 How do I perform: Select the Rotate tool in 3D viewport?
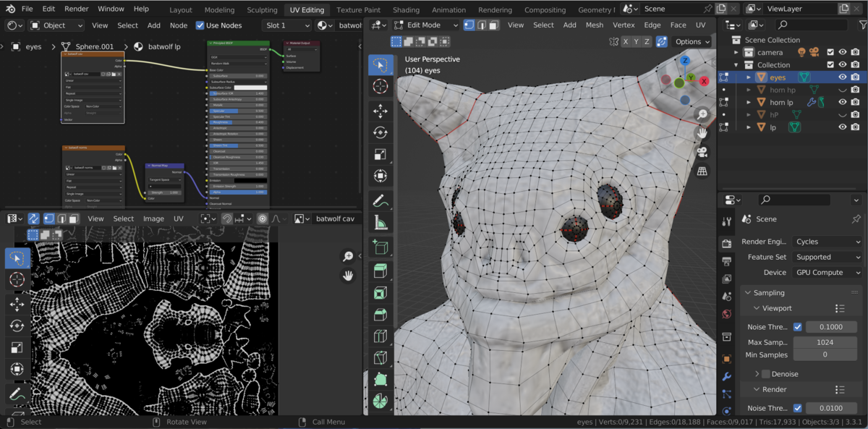point(380,132)
